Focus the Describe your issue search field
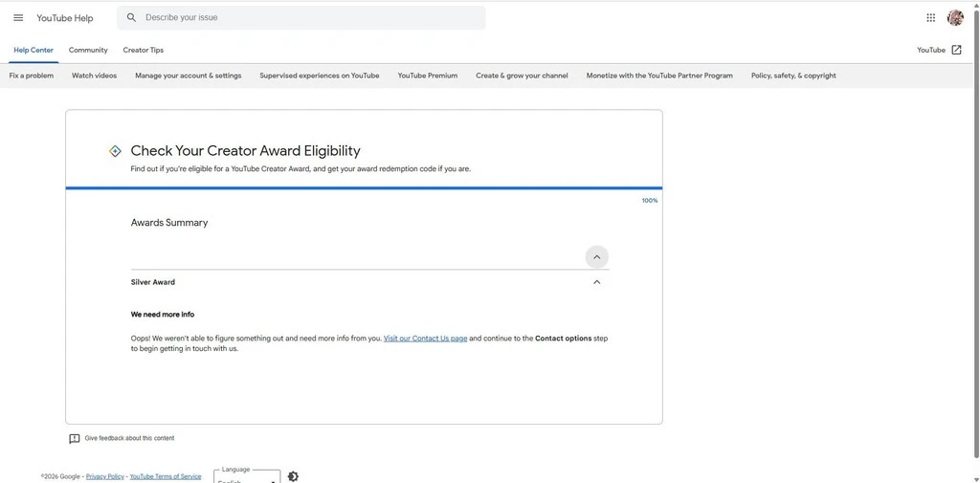The image size is (980, 483). [301, 17]
